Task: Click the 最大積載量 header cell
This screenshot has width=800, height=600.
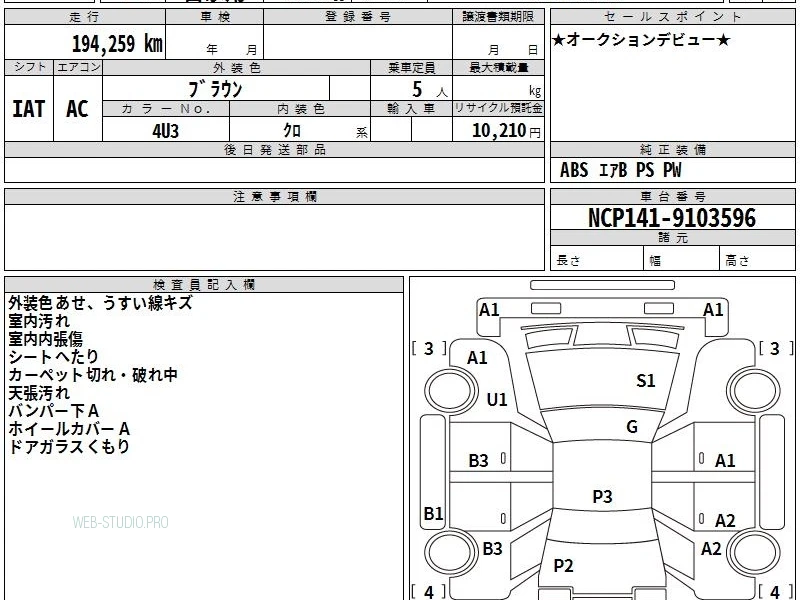Action: click(498, 67)
